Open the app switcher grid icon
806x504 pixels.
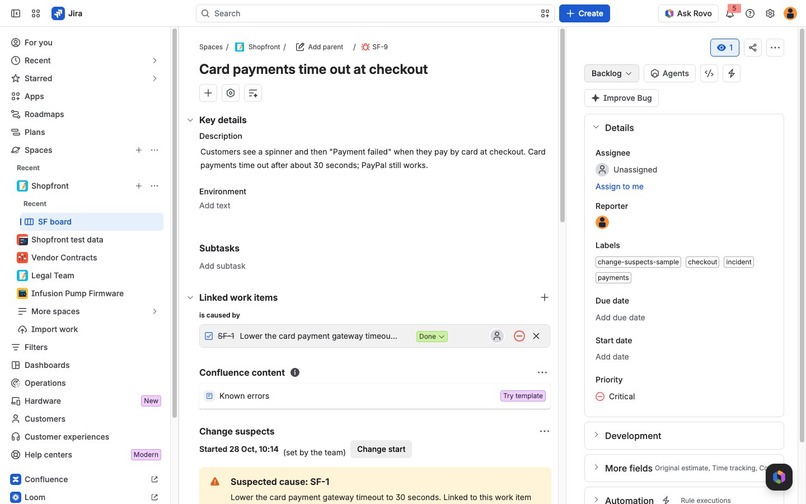pyautogui.click(x=35, y=13)
